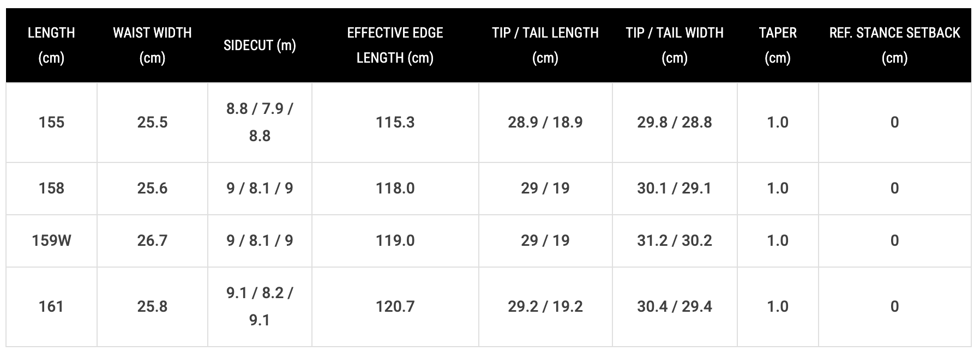The width and height of the screenshot is (980, 357).
Task: Click the REF. STANCE SETBACK header
Action: (894, 45)
